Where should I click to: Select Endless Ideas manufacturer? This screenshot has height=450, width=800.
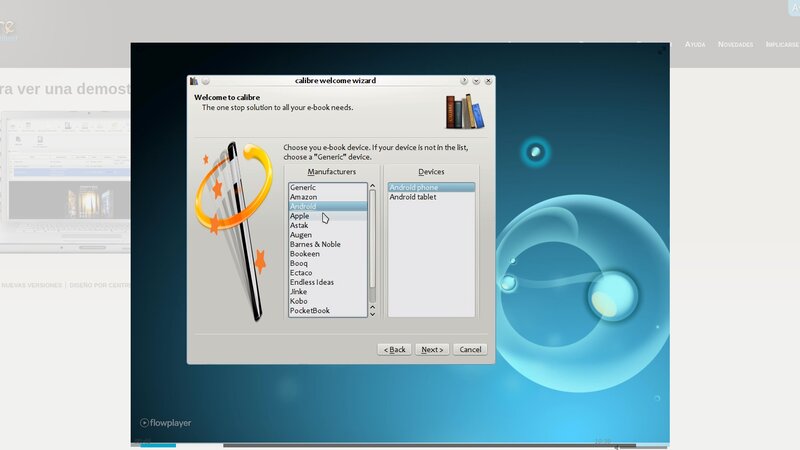point(328,282)
